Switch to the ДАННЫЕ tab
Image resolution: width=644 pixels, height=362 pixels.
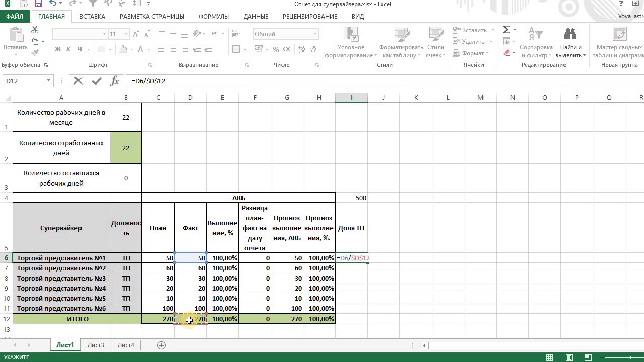pos(256,17)
